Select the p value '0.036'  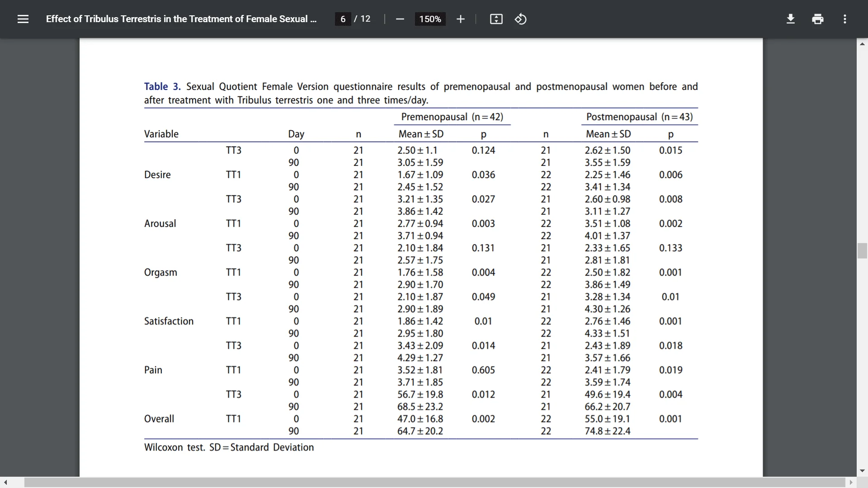[483, 175]
